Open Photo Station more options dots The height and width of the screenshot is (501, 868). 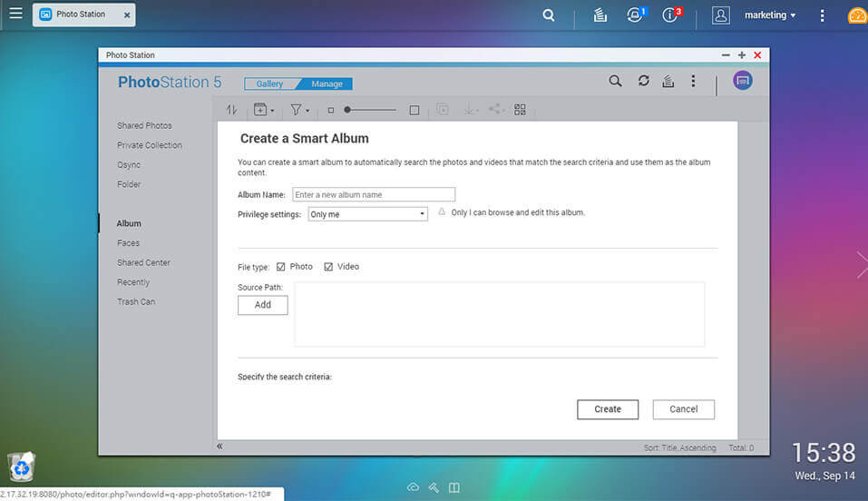(693, 81)
